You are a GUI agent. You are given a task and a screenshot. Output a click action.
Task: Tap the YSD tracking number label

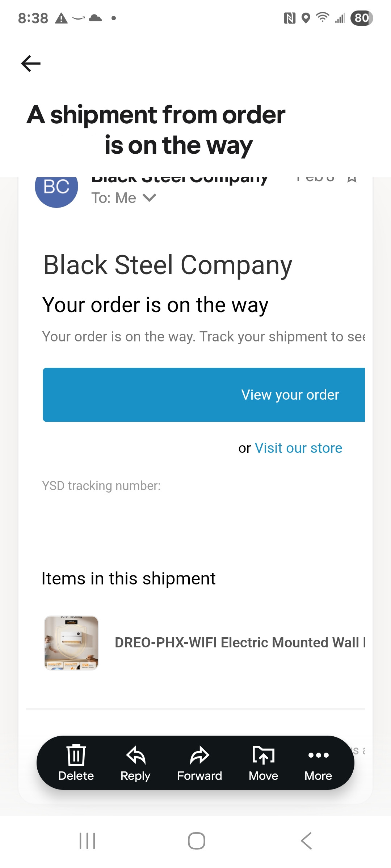[101, 486]
